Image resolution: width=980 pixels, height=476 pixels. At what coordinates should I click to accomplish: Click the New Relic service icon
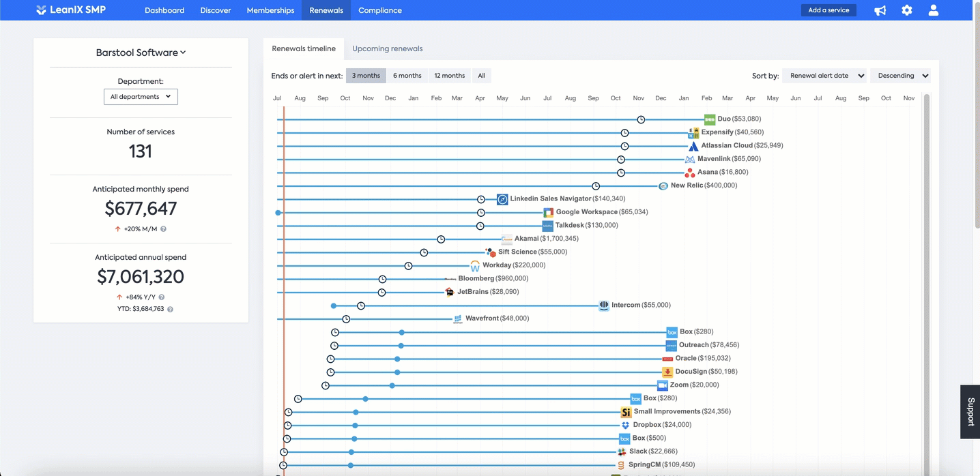tap(663, 186)
